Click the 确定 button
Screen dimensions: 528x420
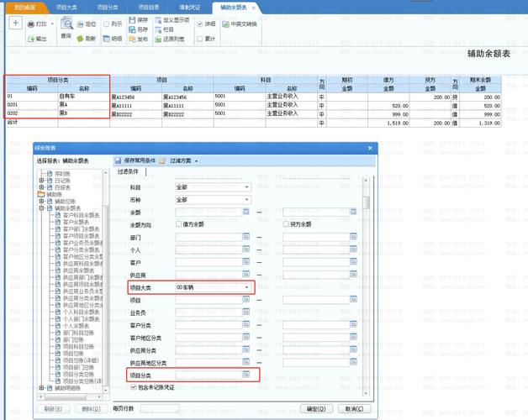click(x=316, y=409)
